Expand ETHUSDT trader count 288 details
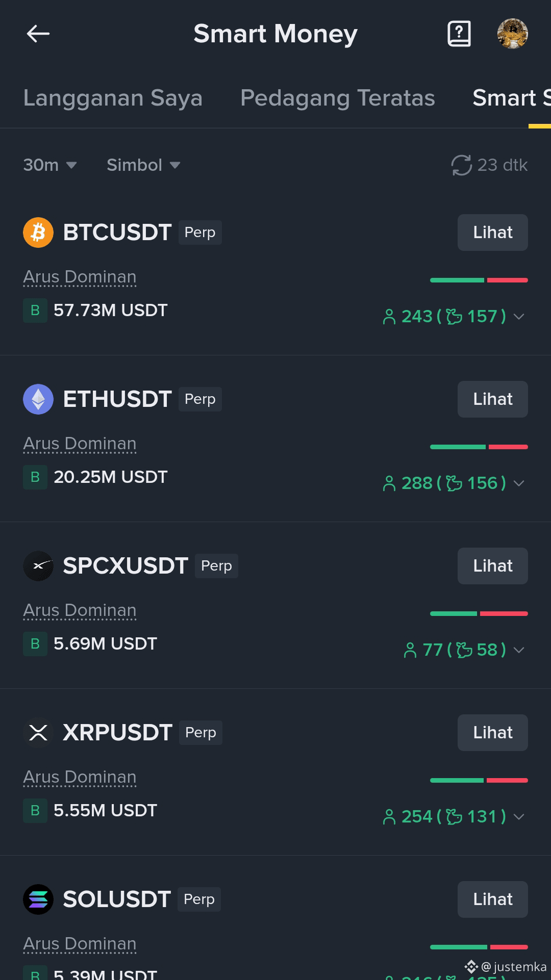The height and width of the screenshot is (980, 551). click(454, 483)
